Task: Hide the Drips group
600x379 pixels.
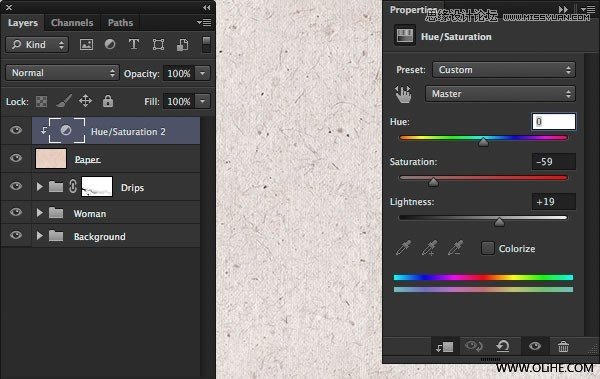Action: click(16, 186)
